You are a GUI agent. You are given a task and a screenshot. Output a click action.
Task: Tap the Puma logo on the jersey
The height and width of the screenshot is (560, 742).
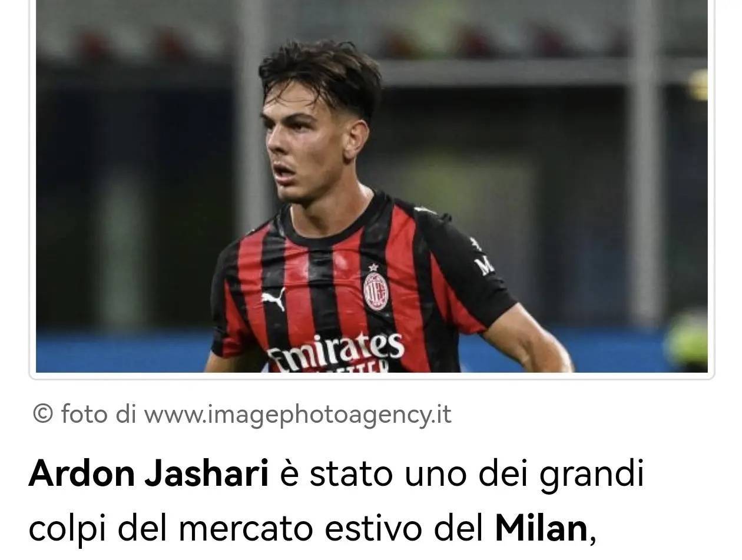click(x=273, y=299)
